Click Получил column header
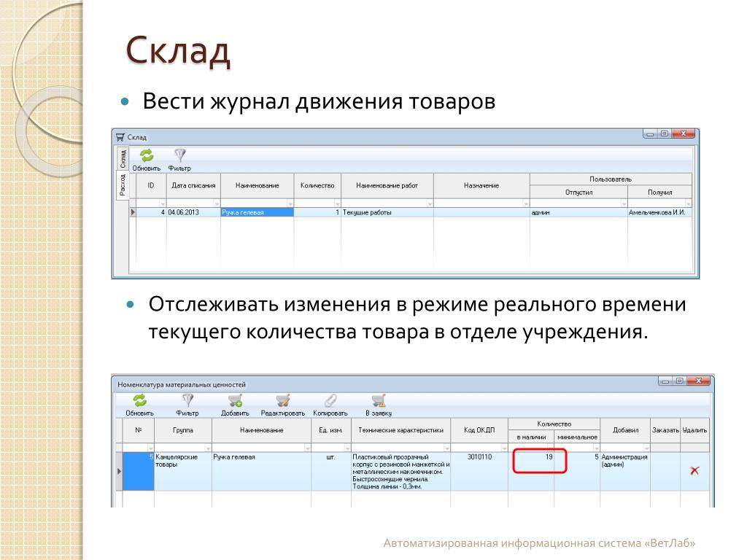 click(x=659, y=192)
